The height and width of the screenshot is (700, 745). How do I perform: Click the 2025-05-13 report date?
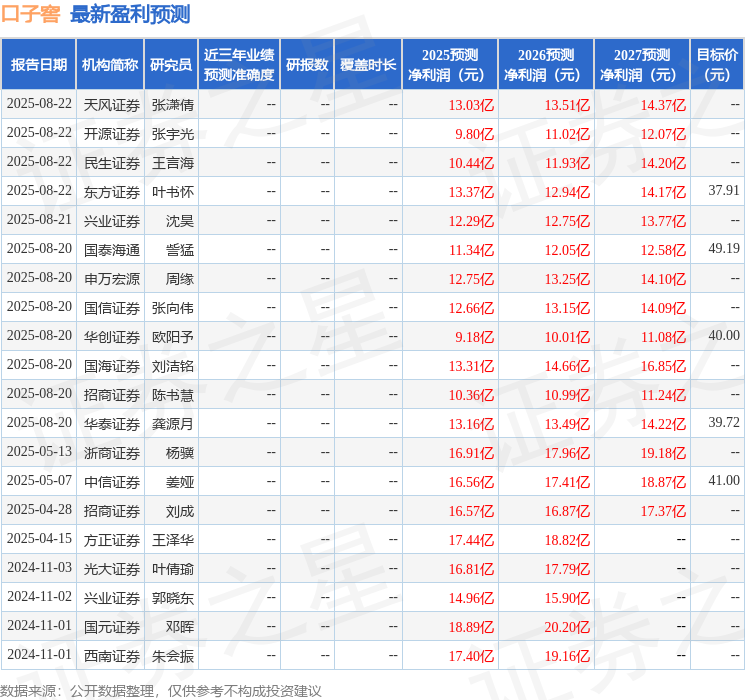point(39,451)
